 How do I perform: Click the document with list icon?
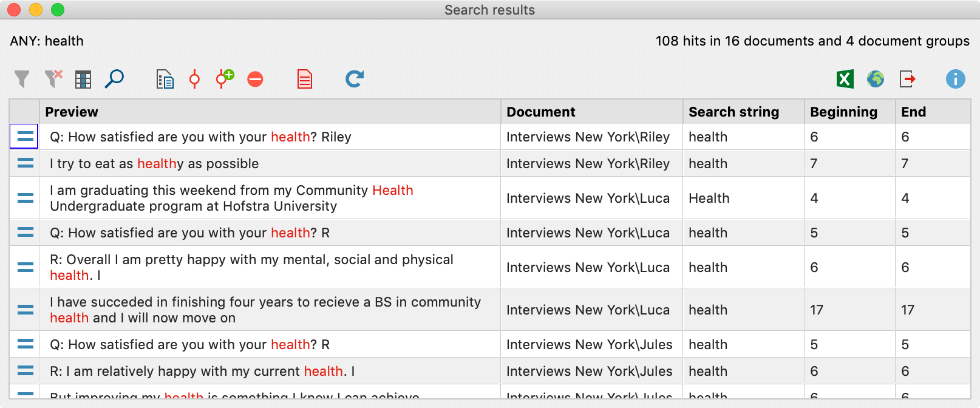coord(165,80)
